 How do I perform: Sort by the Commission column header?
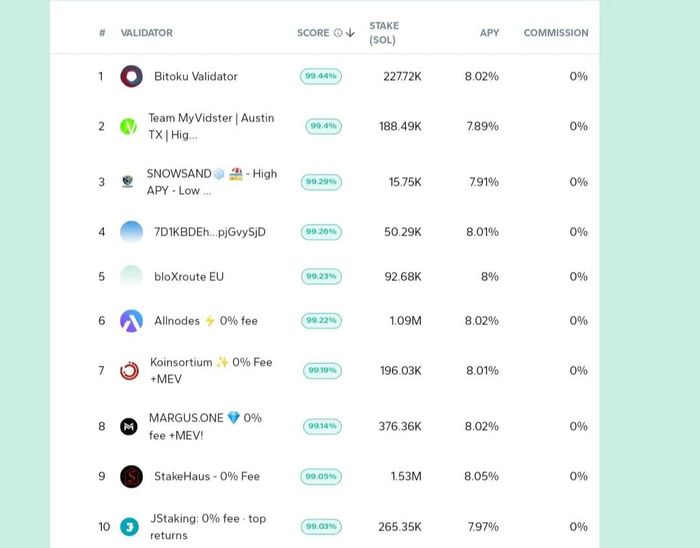coord(556,33)
